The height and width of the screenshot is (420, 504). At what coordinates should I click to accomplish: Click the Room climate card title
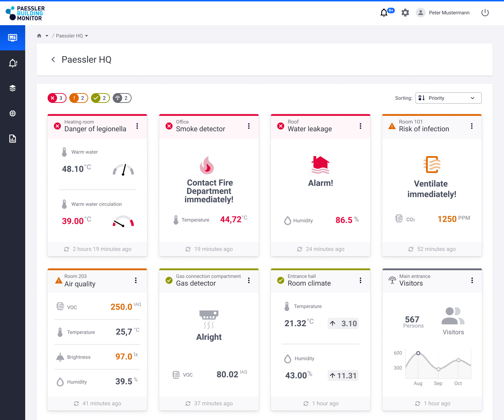click(309, 283)
